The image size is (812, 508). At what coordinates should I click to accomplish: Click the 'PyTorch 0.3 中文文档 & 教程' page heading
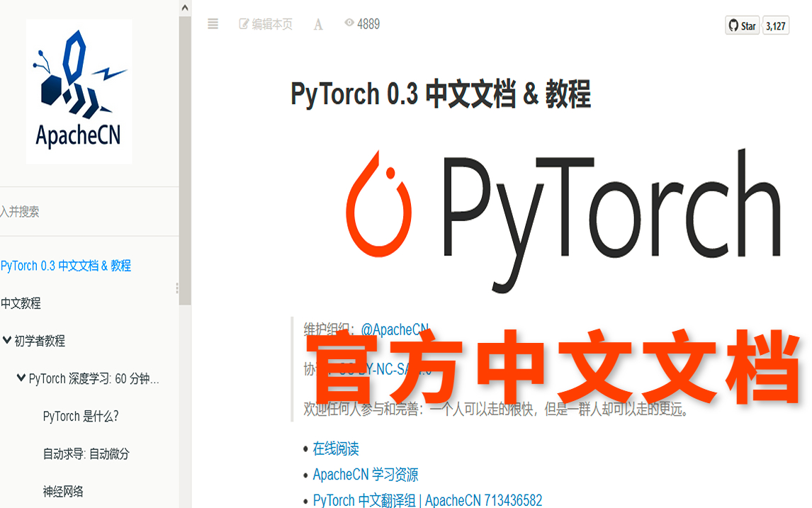(441, 94)
